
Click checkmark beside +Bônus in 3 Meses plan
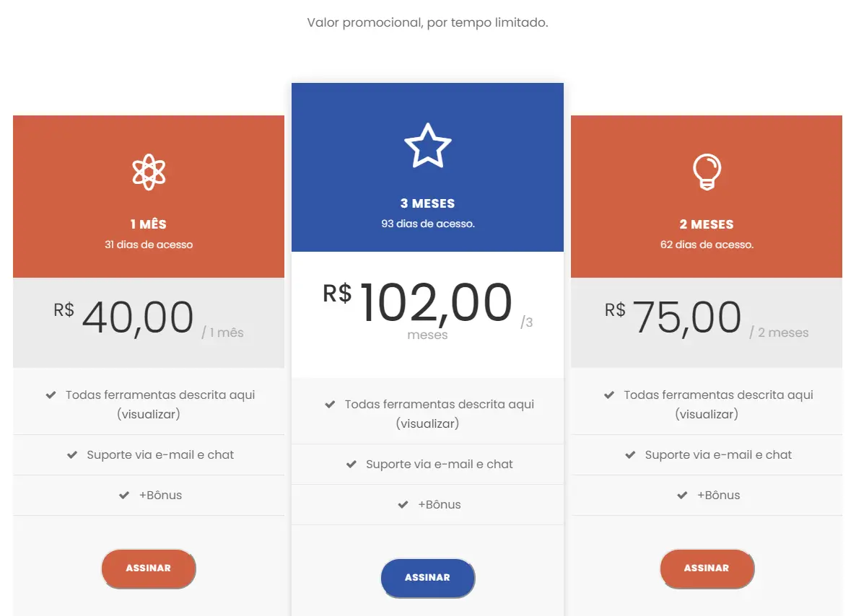[403, 505]
